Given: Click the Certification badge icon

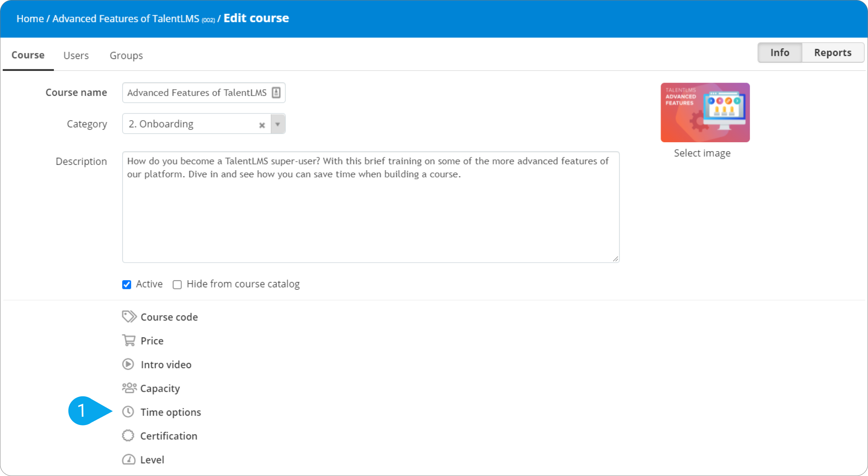Looking at the screenshot, I should pyautogui.click(x=128, y=436).
